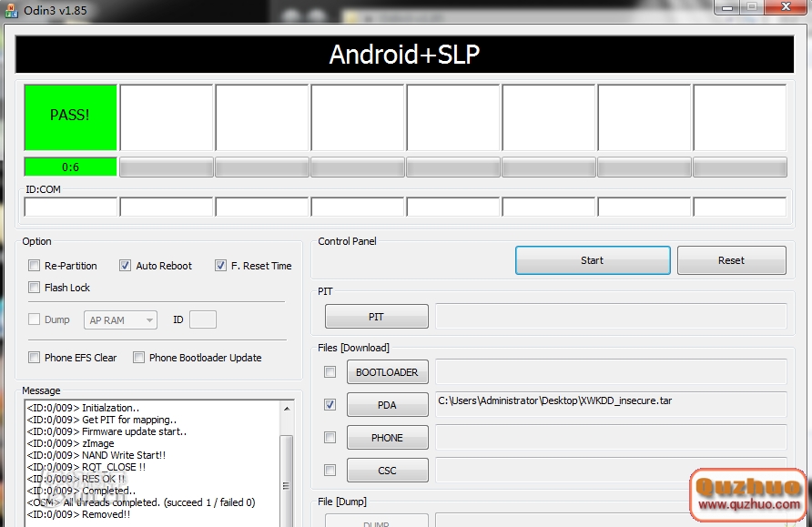Image resolution: width=812 pixels, height=527 pixels.
Task: Click the green 0:6 progress bar
Action: (70, 167)
